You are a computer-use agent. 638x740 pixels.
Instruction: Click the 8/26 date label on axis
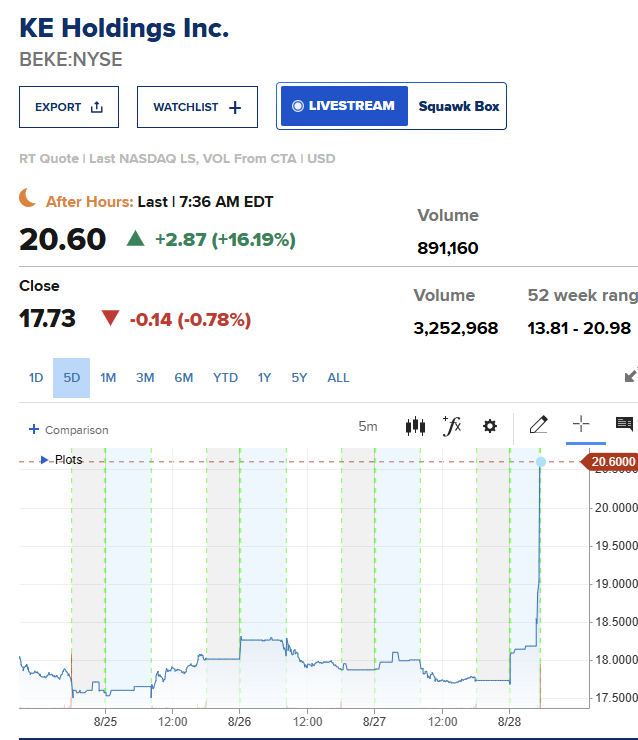tap(239, 722)
